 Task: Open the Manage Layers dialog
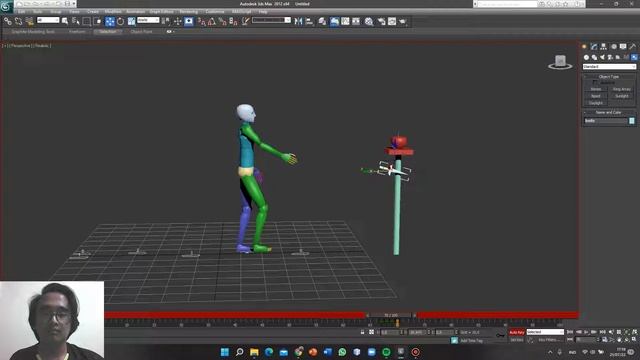pyautogui.click(x=322, y=21)
